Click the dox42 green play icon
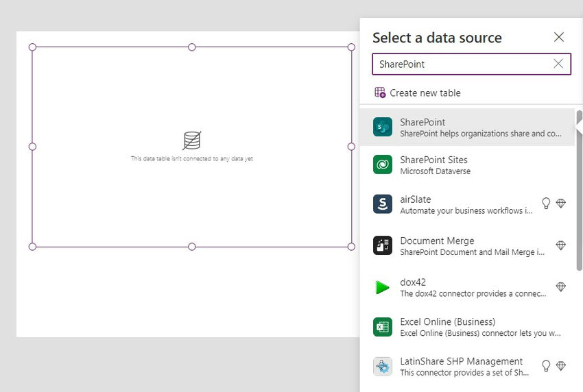Screen dimensions: 583x392 coord(382,287)
